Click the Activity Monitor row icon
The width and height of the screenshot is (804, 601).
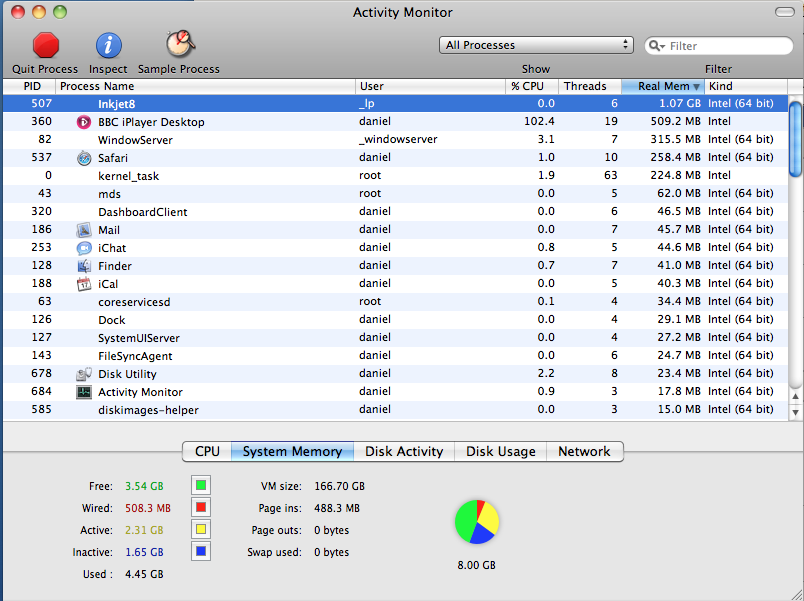tap(84, 392)
